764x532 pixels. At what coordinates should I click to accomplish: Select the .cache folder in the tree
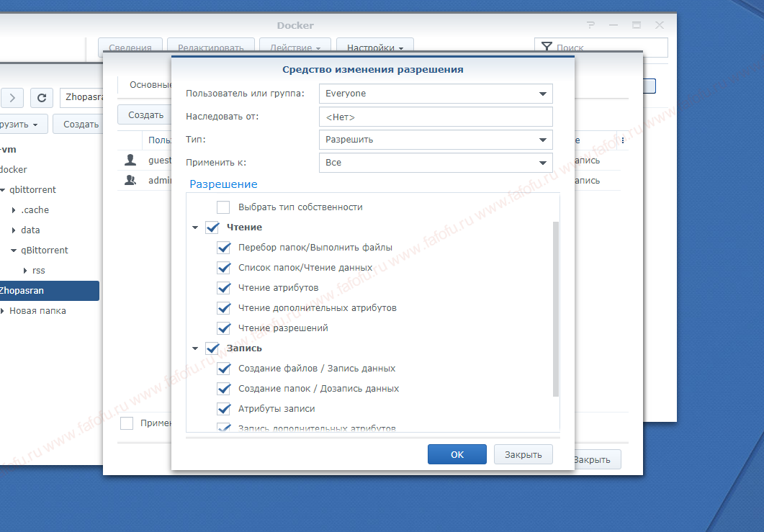pos(35,210)
